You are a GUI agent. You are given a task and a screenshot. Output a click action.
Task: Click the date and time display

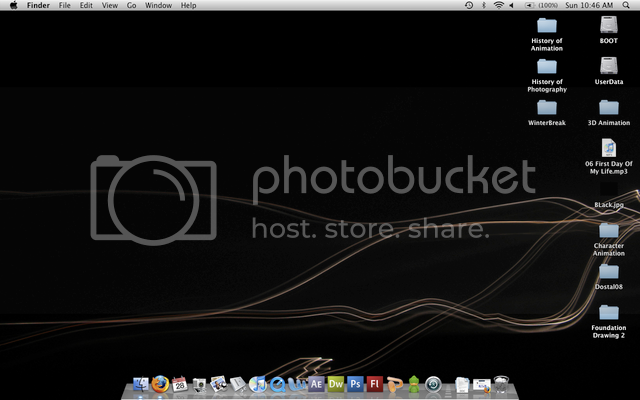pyautogui.click(x=592, y=6)
